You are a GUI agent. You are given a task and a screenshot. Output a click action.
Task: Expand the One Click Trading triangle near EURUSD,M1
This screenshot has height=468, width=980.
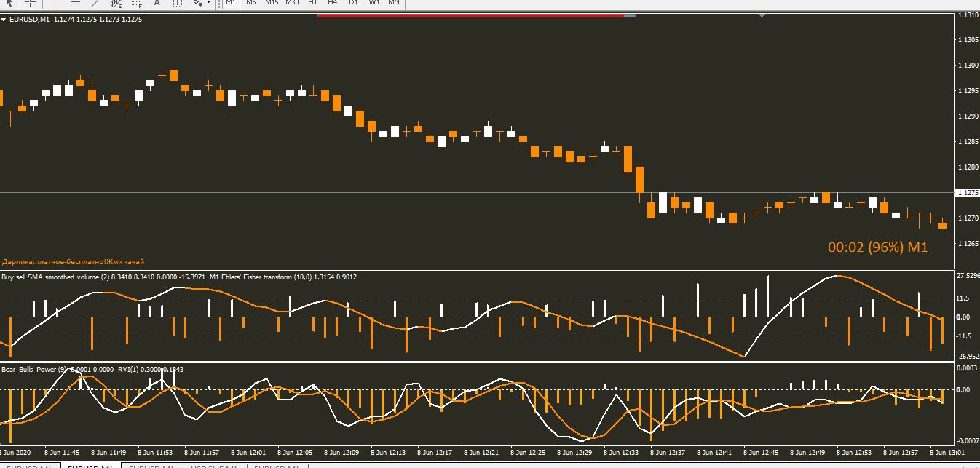pyautogui.click(x=4, y=20)
